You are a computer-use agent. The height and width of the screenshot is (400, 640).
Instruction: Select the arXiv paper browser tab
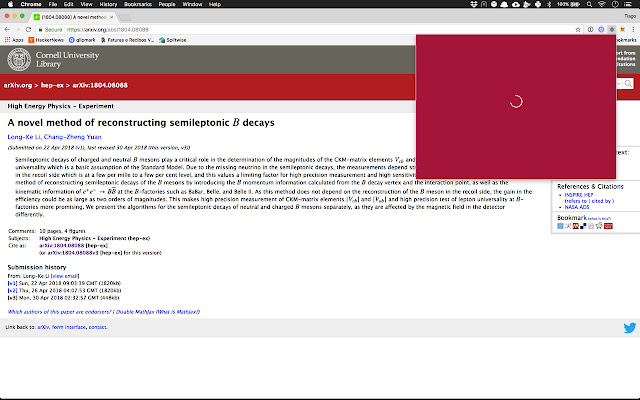73,17
